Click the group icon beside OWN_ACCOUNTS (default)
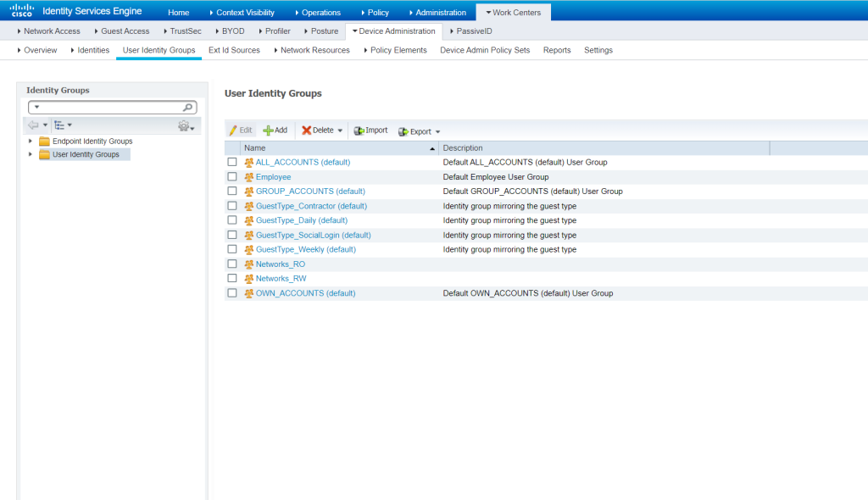The image size is (868, 500). [x=249, y=293]
